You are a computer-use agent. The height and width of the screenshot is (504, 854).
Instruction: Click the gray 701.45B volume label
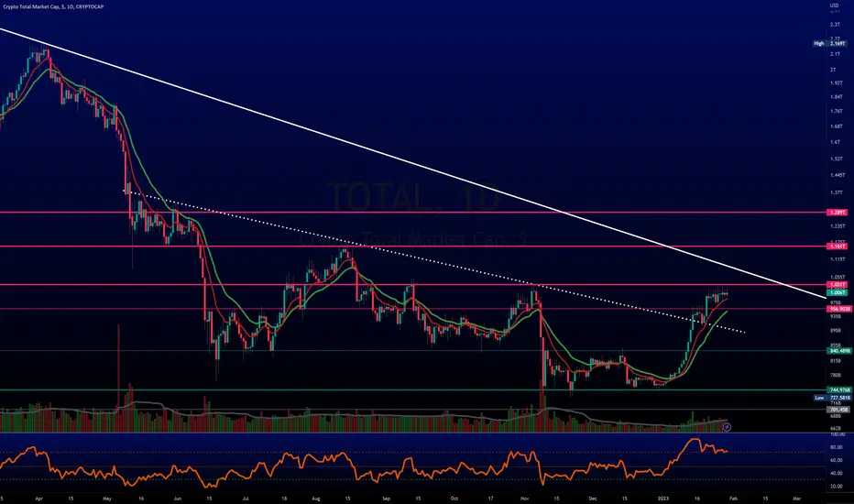tap(838, 410)
